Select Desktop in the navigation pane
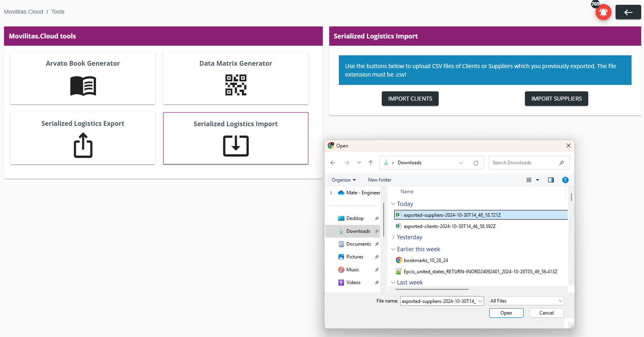Viewport: 644px width, 337px height. pos(355,218)
